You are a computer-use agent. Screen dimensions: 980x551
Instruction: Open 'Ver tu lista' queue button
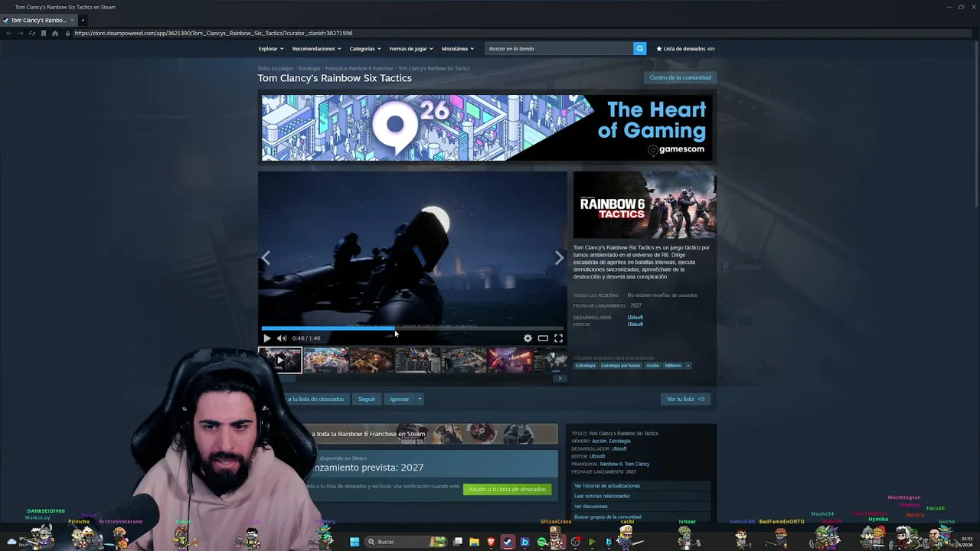685,399
